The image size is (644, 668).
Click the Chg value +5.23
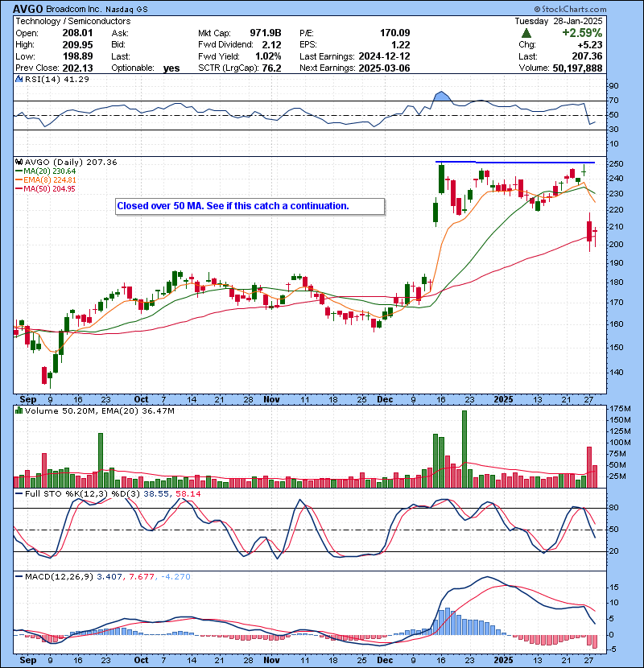(590, 45)
